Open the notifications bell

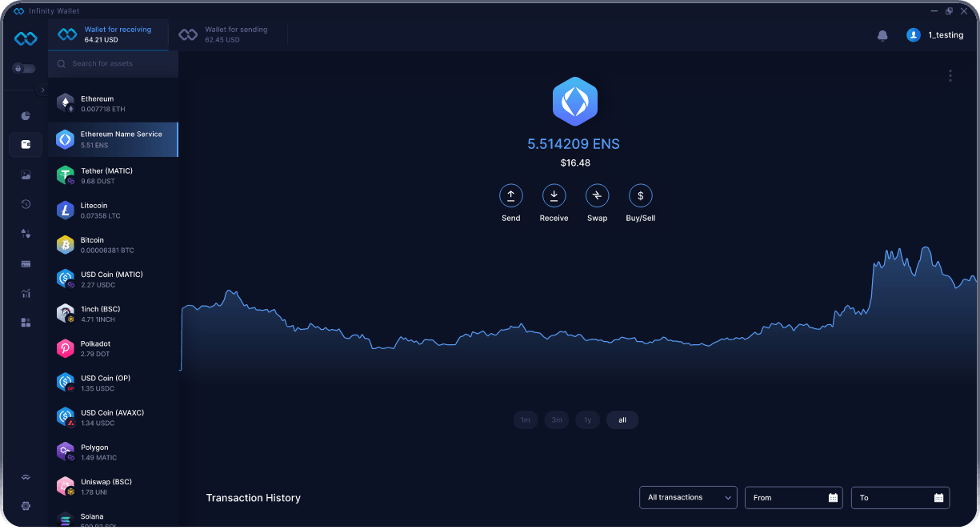pyautogui.click(x=882, y=35)
